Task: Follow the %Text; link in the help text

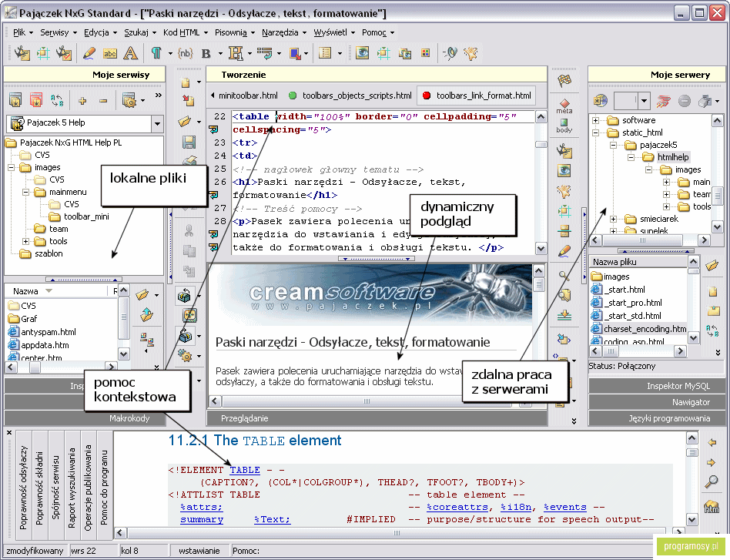Action: 273,519
